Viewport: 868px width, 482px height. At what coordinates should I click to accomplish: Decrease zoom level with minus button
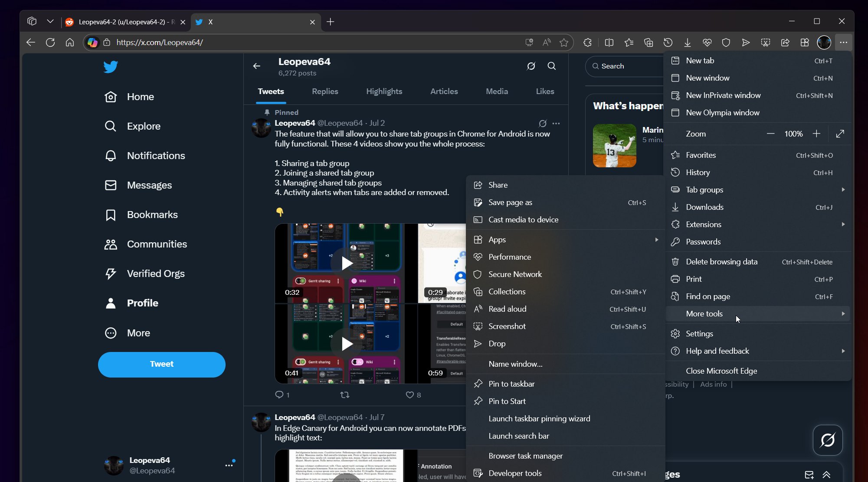[770, 134]
